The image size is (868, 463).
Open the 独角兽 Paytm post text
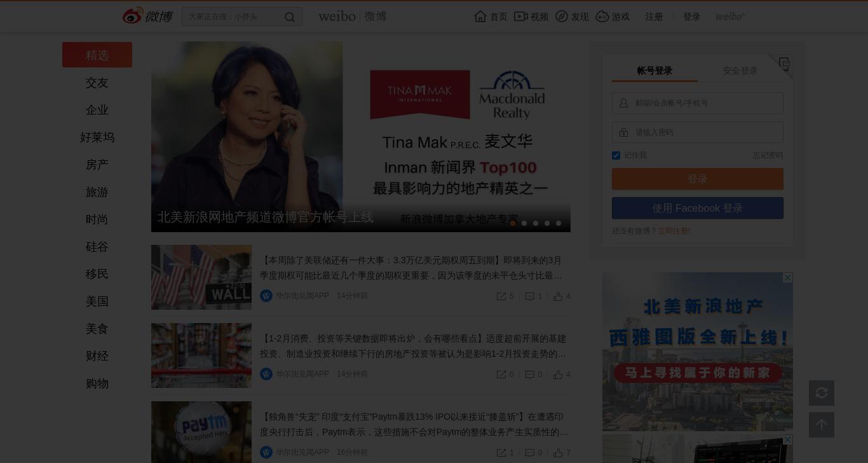[x=414, y=424]
